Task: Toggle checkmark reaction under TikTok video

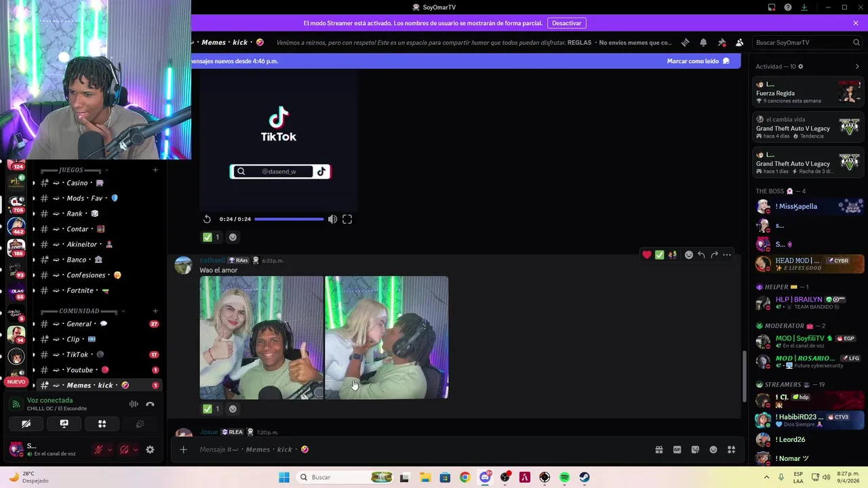Action: click(211, 237)
